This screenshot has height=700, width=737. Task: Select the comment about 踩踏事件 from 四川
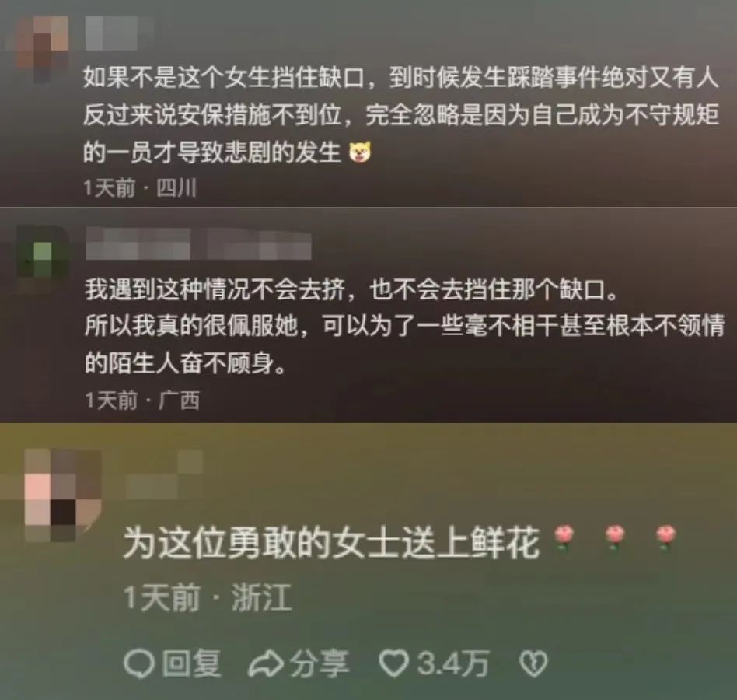pyautogui.click(x=400, y=114)
